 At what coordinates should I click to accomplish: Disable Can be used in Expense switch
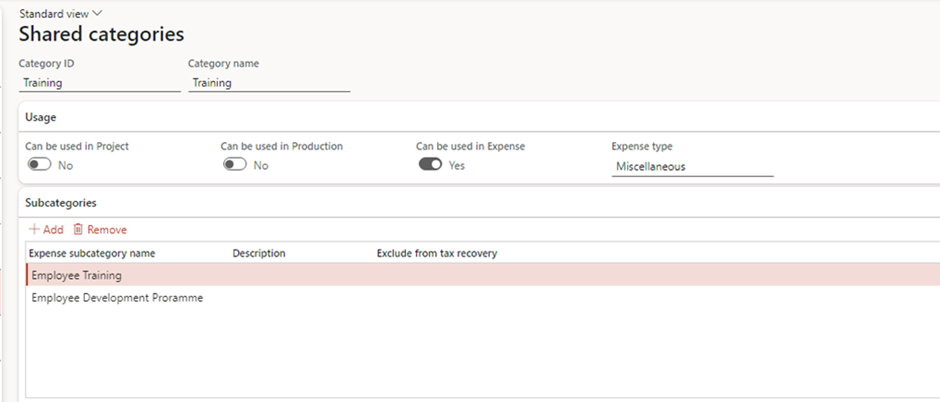(430, 165)
